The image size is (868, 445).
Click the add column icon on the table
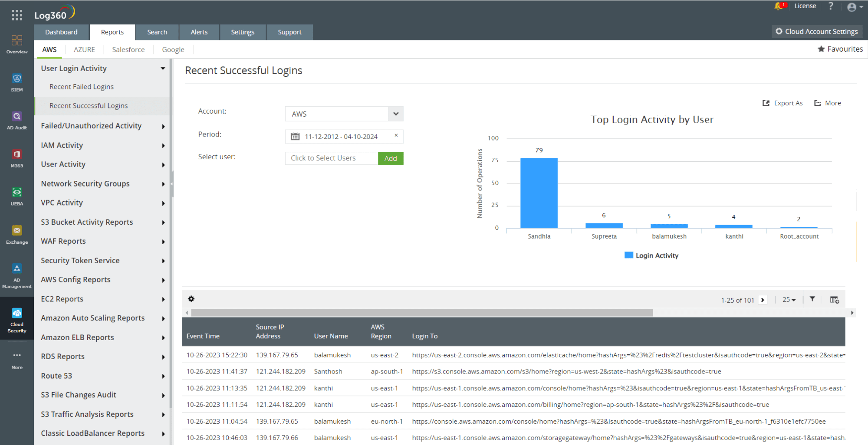coord(834,299)
